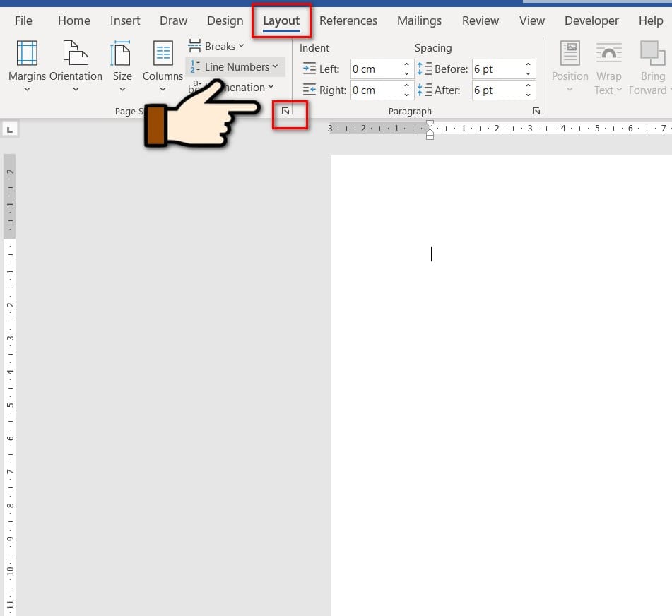Click the Bring Forward button
The image size is (672, 616).
pos(652,66)
